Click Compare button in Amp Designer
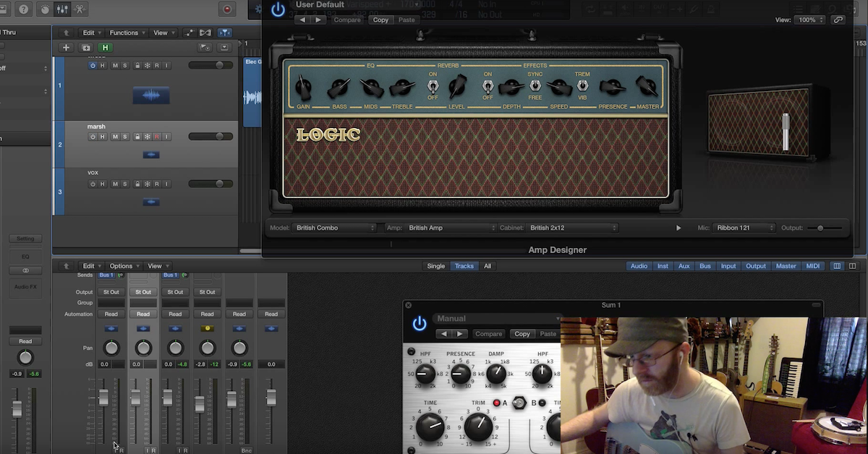 (x=347, y=20)
